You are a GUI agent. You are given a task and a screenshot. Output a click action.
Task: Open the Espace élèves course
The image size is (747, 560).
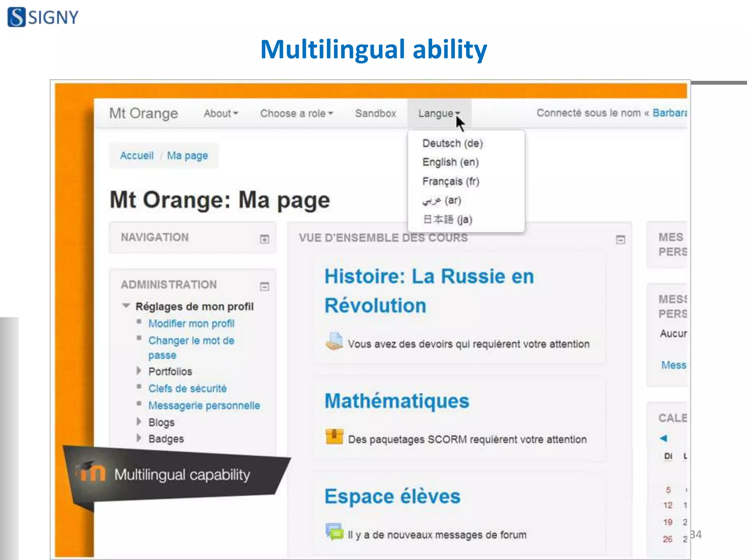tap(392, 496)
